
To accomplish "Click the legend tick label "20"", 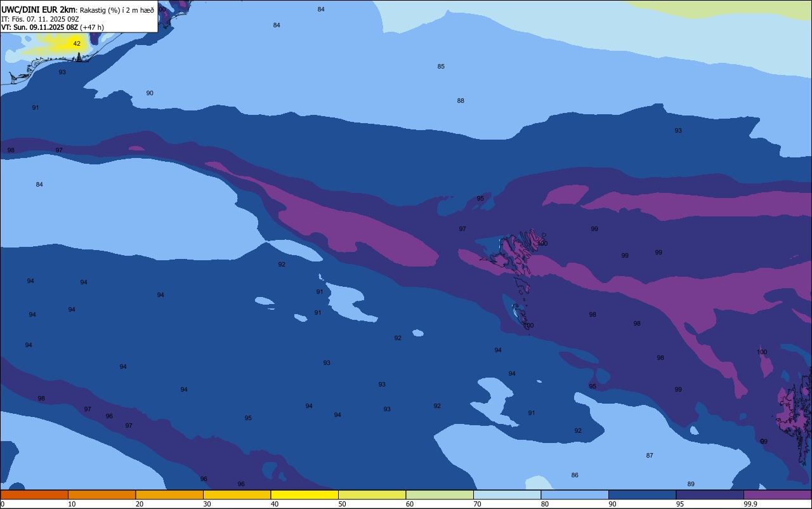I will [x=140, y=504].
